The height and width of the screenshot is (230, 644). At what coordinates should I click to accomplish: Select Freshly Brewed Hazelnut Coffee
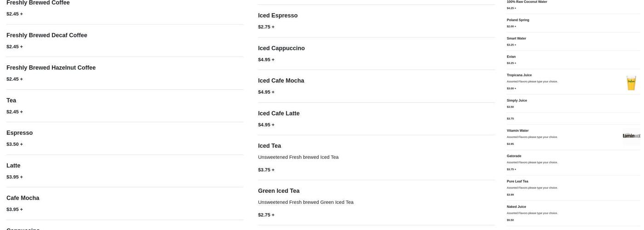click(x=51, y=68)
